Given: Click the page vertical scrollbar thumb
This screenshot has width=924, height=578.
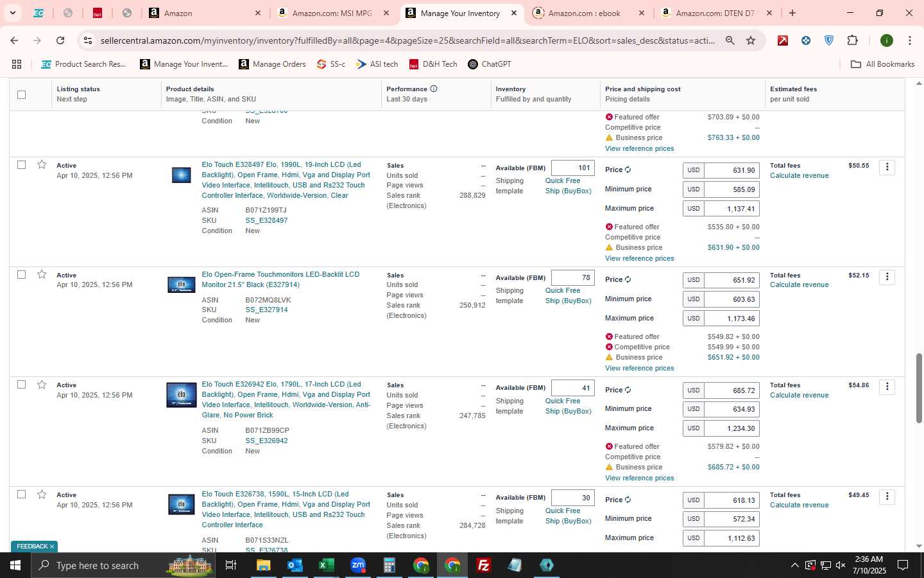Looking at the screenshot, I should (x=919, y=387).
